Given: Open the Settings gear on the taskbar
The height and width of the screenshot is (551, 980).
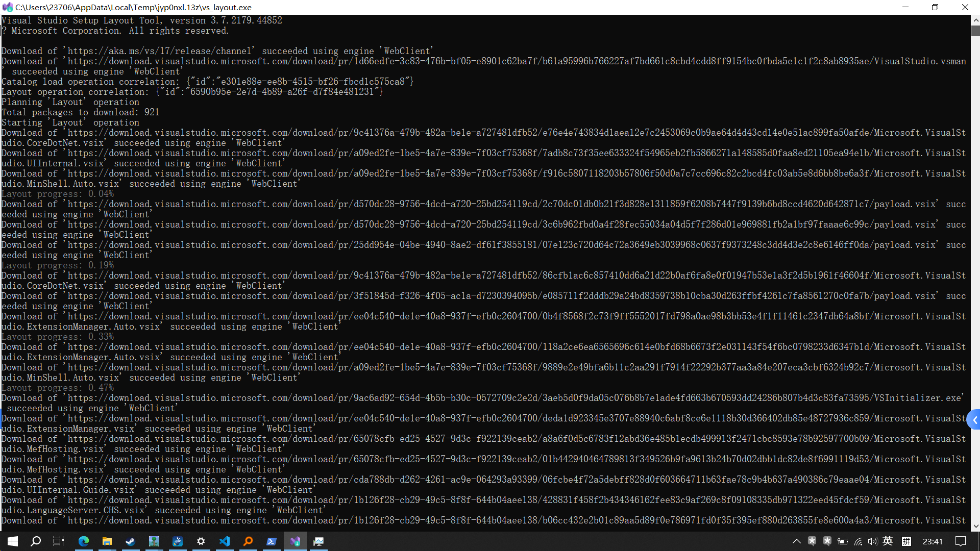Looking at the screenshot, I should pos(201,541).
